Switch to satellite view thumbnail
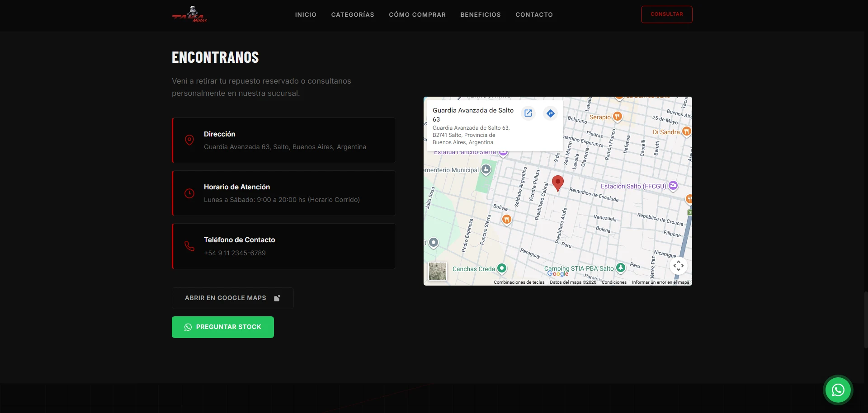868x413 pixels. [x=438, y=271]
